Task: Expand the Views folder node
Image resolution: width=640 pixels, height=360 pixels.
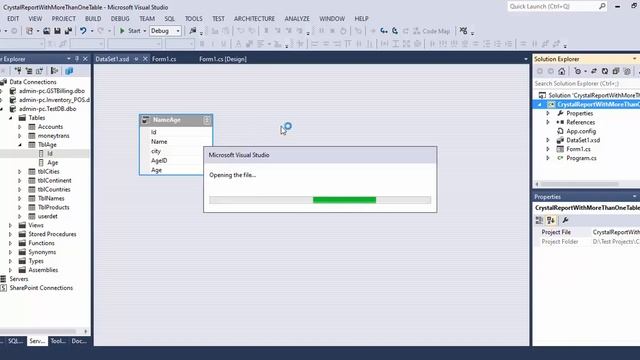Action: [x=11, y=225]
